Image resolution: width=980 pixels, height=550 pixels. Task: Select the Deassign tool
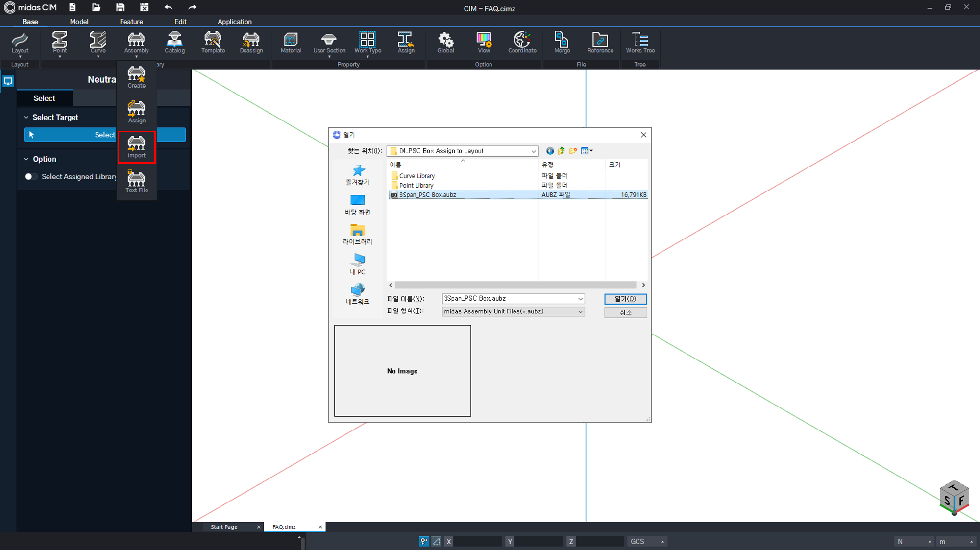[251, 43]
